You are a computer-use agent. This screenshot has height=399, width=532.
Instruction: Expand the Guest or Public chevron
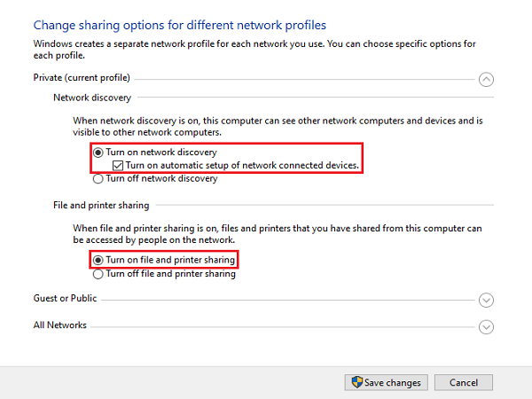[485, 300]
